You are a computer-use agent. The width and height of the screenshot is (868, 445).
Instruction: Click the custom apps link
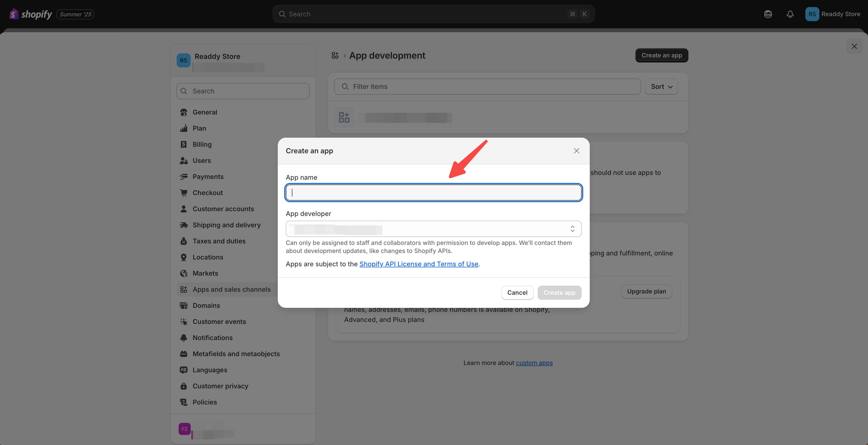click(534, 363)
